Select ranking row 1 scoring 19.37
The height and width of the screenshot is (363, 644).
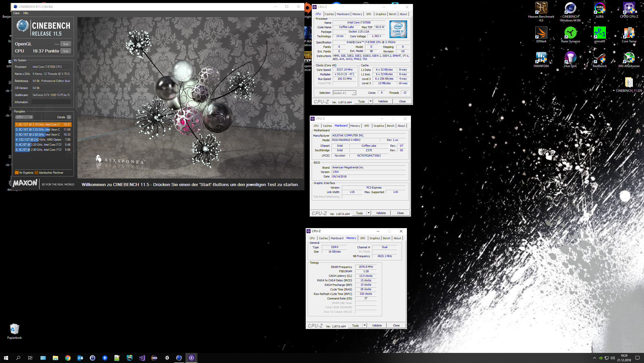tap(43, 125)
